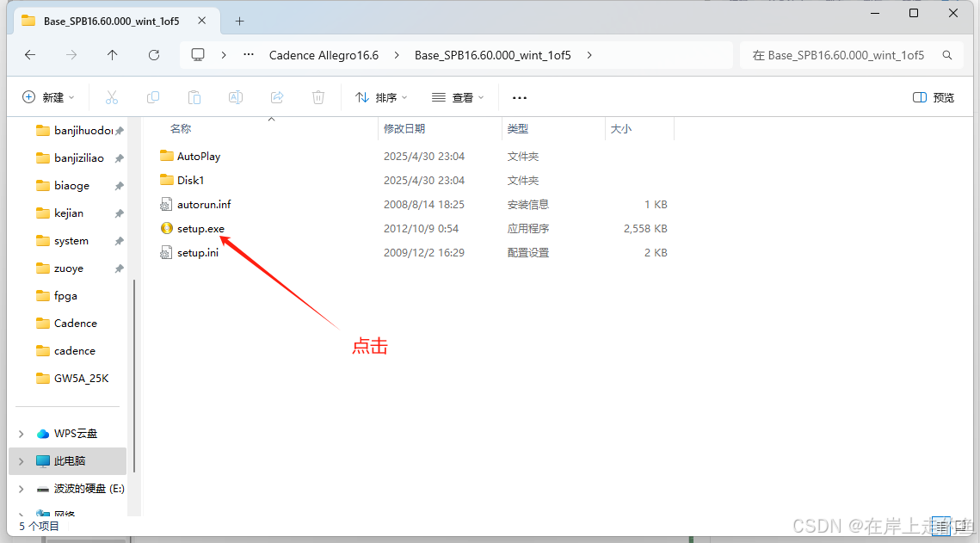Sort by 大小 column header
Viewport: 980px width, 543px height.
coord(620,129)
